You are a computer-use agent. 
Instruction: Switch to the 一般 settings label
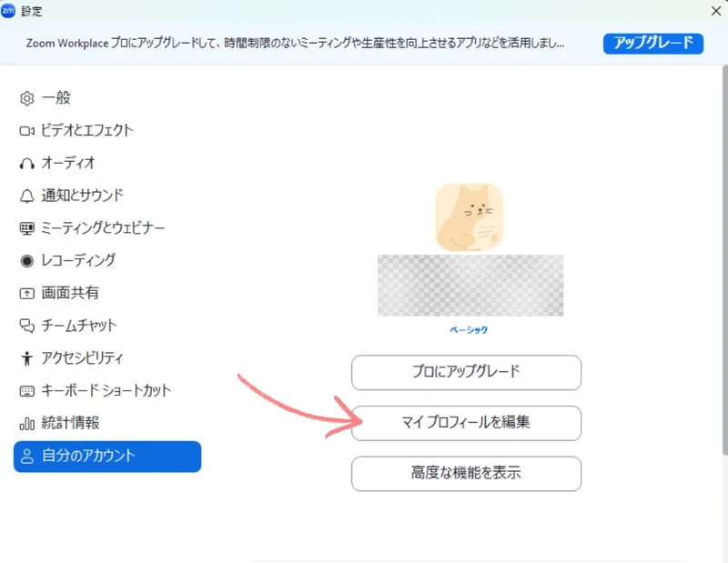[x=56, y=98]
